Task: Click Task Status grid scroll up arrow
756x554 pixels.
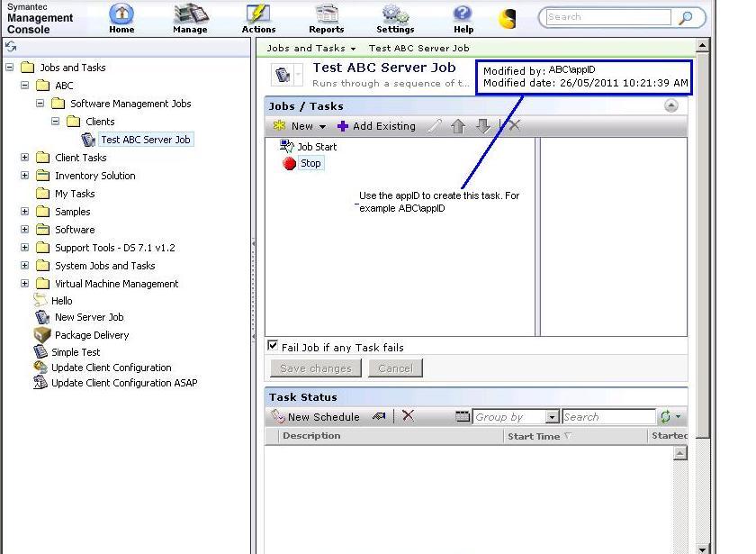Action: click(679, 454)
